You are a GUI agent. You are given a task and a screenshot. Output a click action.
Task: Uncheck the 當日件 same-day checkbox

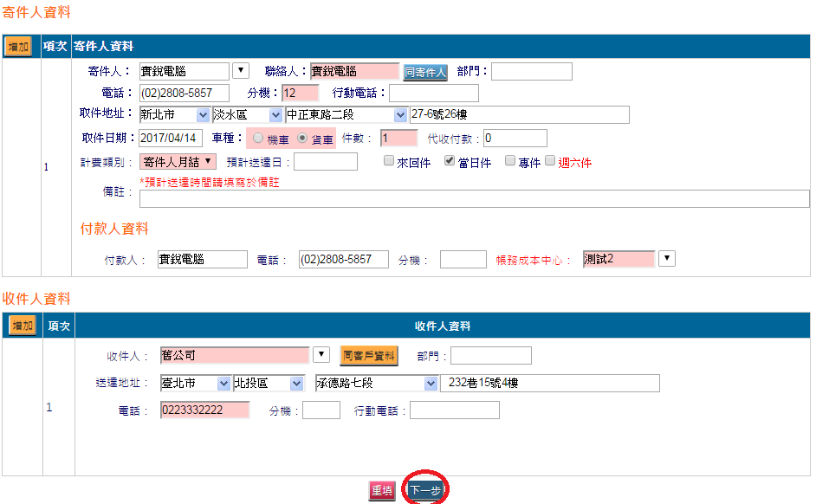(450, 161)
